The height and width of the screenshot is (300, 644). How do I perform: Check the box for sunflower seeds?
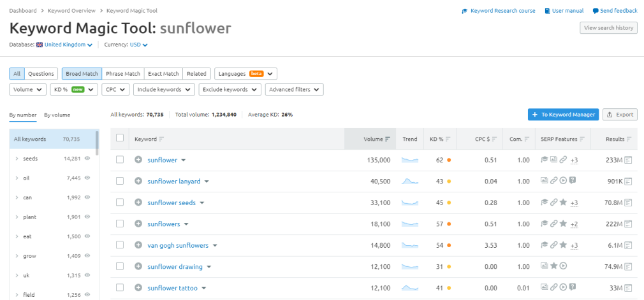coord(120,203)
